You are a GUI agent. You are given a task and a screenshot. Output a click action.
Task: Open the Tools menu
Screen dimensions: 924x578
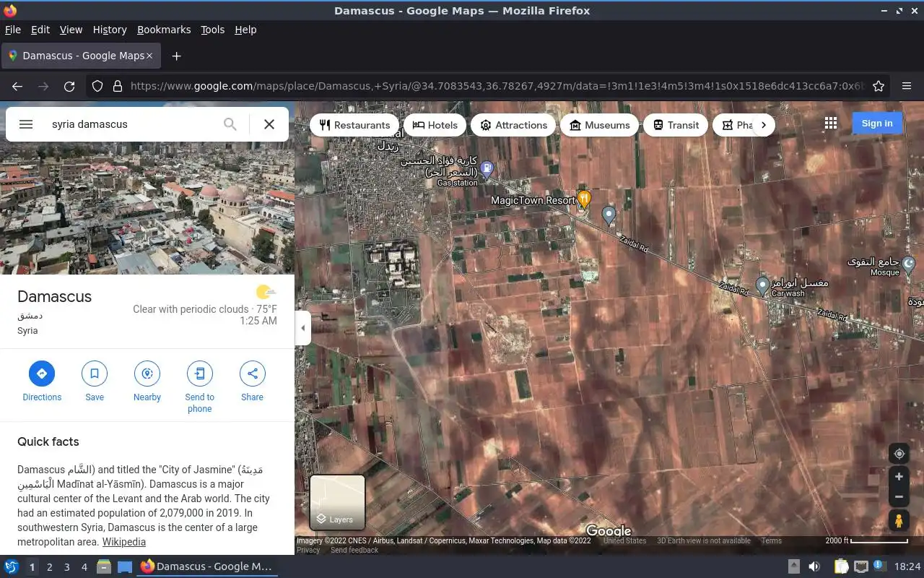[x=212, y=30]
